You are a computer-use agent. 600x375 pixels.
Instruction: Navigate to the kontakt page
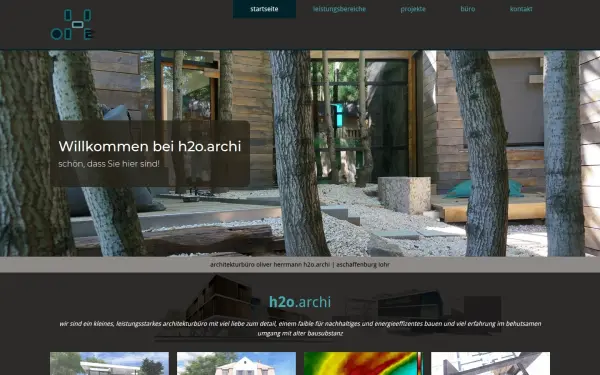(x=521, y=9)
